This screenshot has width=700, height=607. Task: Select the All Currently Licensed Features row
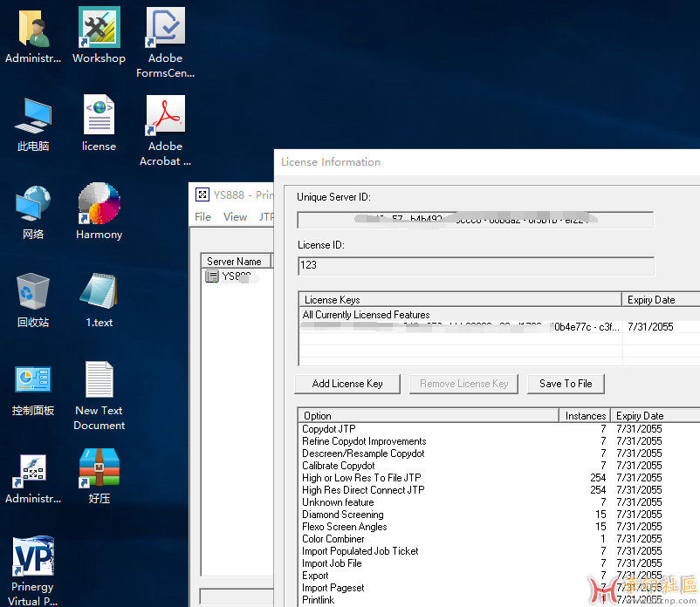coord(499,315)
